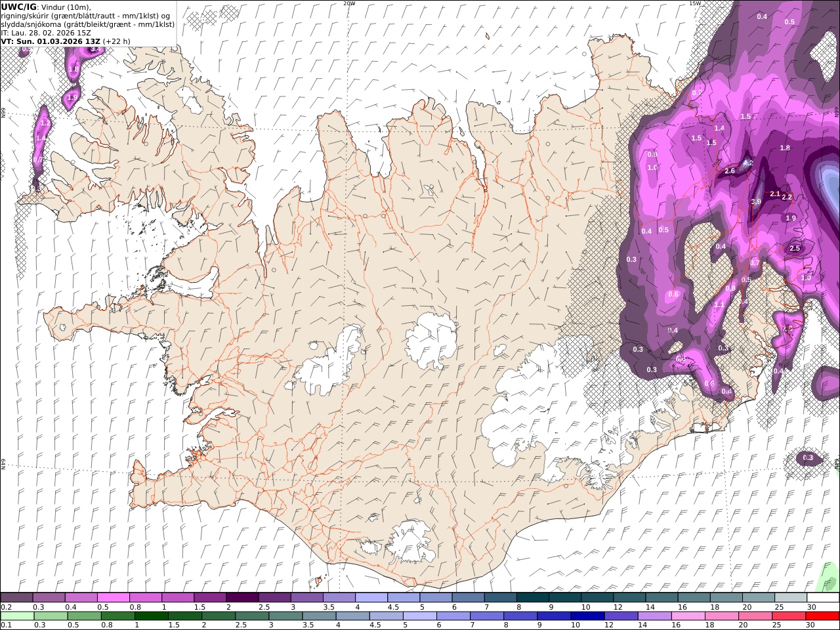This screenshot has width=840, height=630.
Task: Click the 1.8 value east of Iceland
Action: click(x=785, y=148)
